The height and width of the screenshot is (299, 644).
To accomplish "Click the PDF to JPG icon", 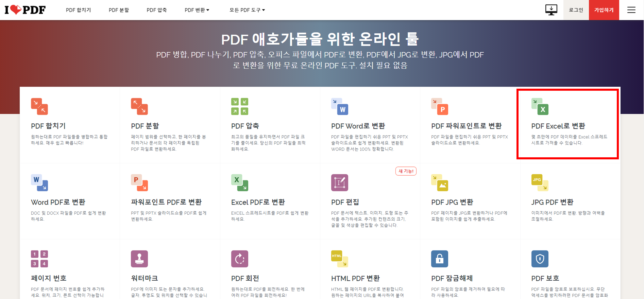I will [x=440, y=182].
